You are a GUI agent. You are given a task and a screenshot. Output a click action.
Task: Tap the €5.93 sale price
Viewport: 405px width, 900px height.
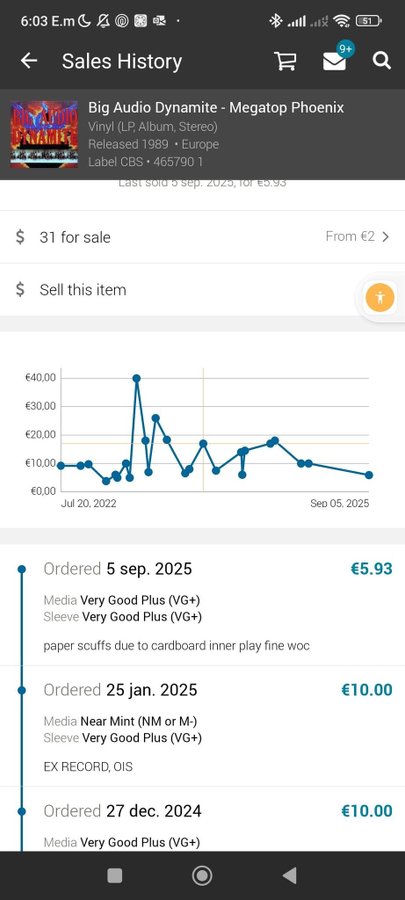pos(372,569)
